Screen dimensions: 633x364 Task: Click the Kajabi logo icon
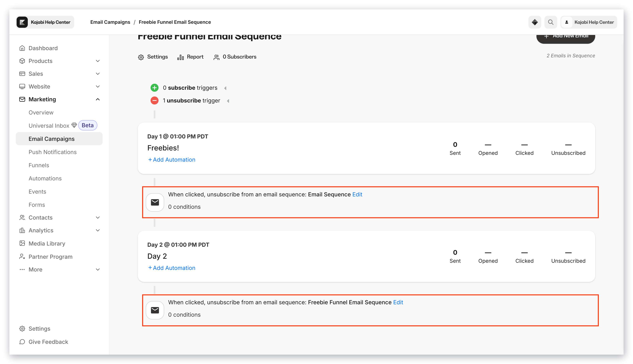(x=22, y=22)
